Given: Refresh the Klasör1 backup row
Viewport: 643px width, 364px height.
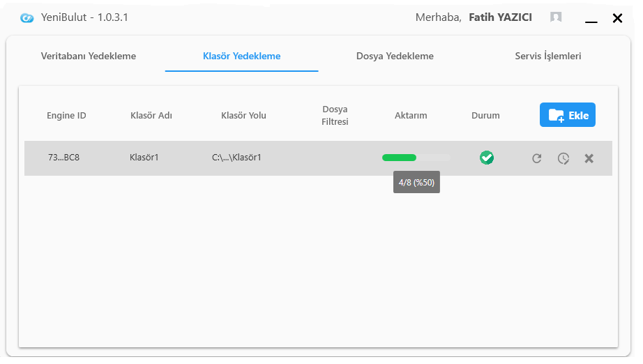Looking at the screenshot, I should 536,158.
